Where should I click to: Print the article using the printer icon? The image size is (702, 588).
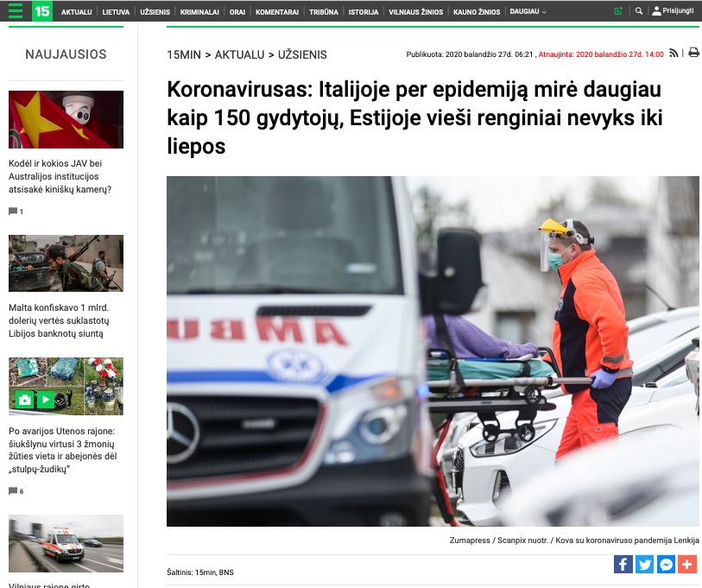pyautogui.click(x=693, y=54)
